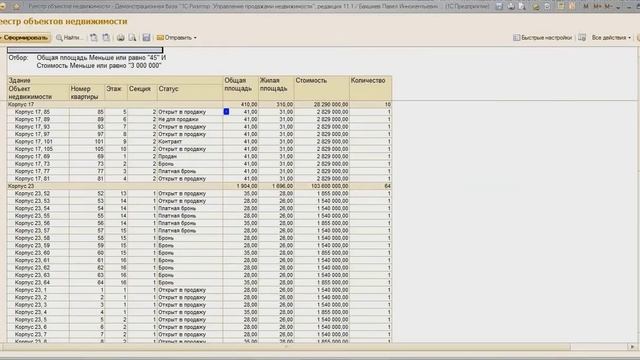The image size is (640, 360).
Task: Open print preview from report toolbar
Action: pyautogui.click(x=132, y=38)
